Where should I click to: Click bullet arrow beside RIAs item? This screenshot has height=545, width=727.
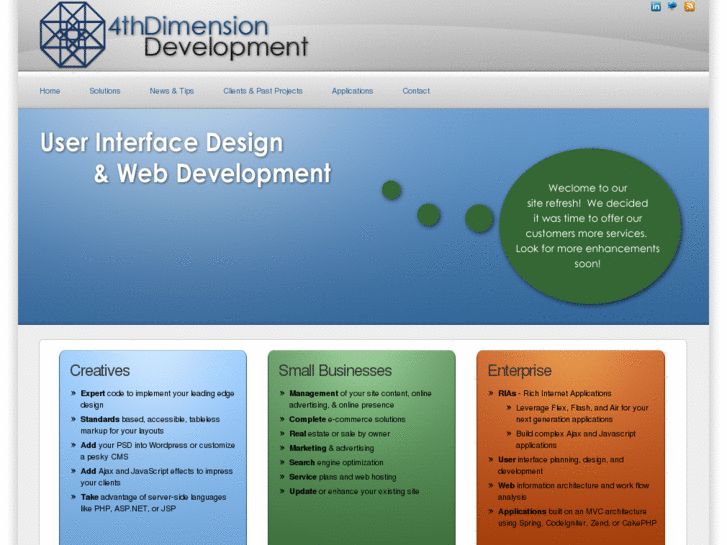pyautogui.click(x=491, y=393)
